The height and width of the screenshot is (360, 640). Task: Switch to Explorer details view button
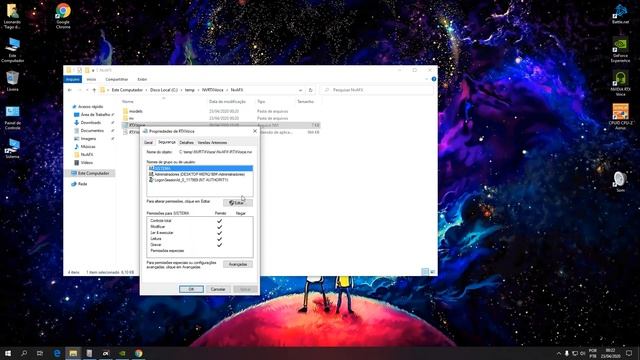point(425,272)
